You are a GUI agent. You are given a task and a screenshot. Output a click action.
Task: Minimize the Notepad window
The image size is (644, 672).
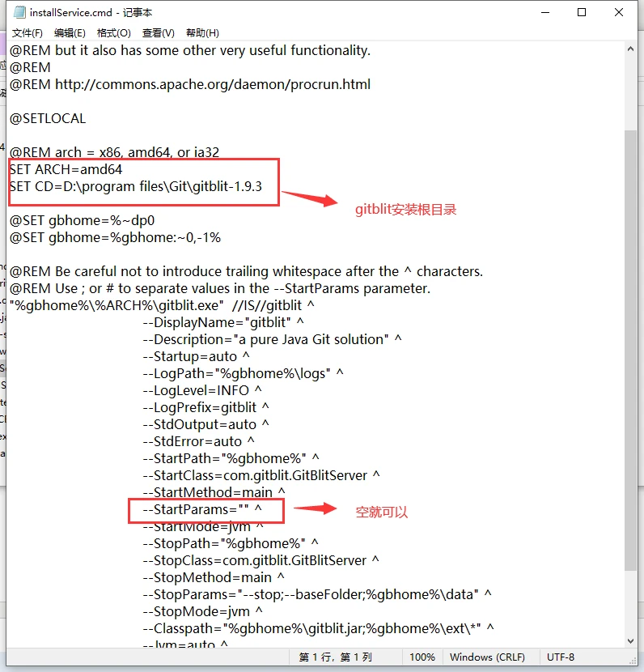[545, 12]
